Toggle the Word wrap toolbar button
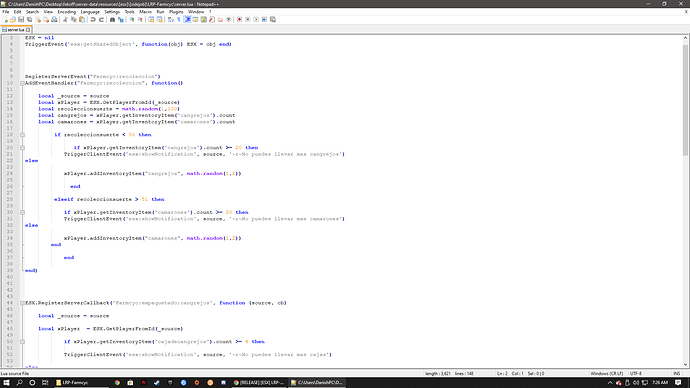 click(x=171, y=19)
